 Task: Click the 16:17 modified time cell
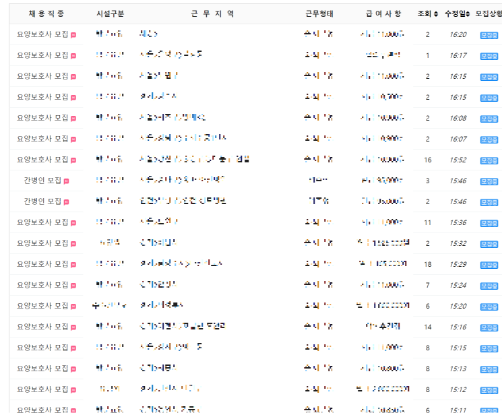[458, 55]
